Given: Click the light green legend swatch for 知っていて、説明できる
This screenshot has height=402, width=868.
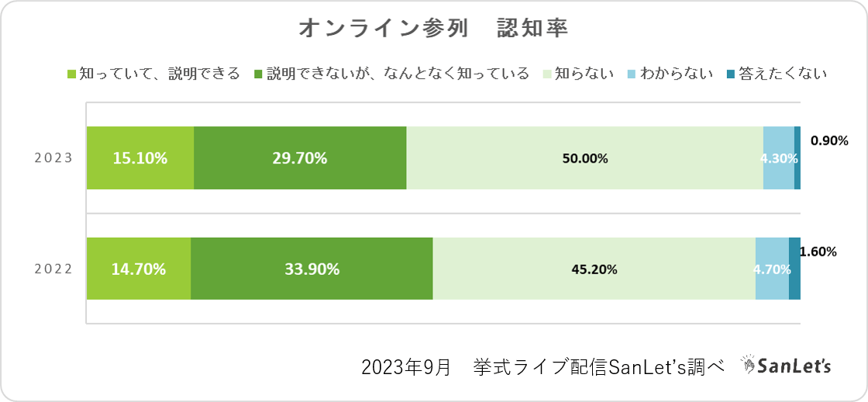Looking at the screenshot, I should [72, 74].
